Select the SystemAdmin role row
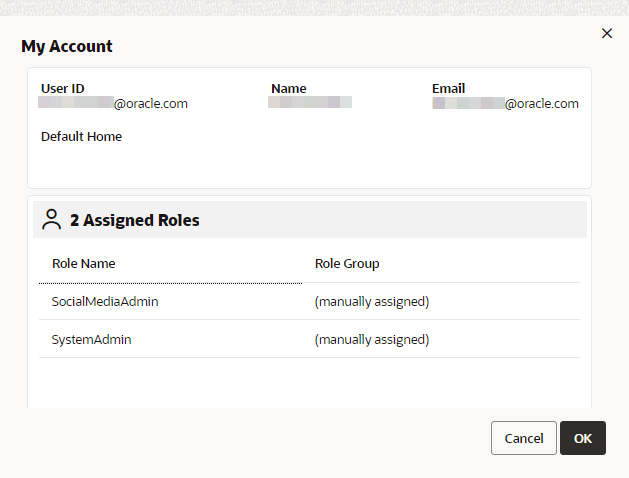This screenshot has height=478, width=629. (92, 339)
